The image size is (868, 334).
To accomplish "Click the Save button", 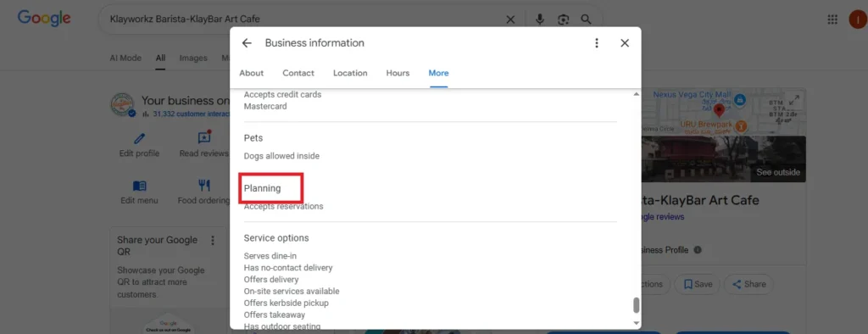I will pos(698,284).
